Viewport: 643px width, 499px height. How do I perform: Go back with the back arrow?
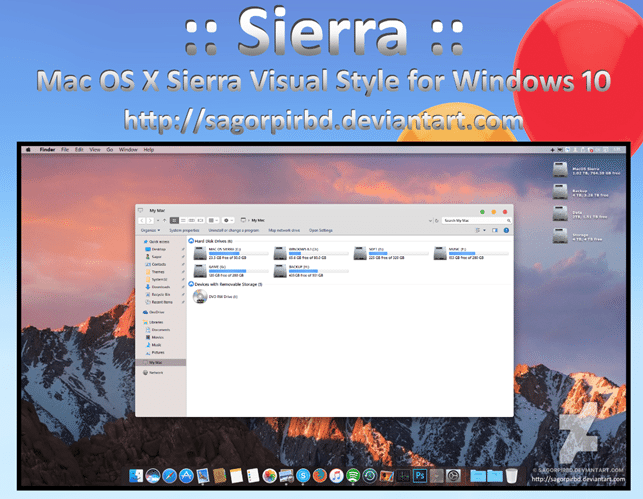(x=142, y=221)
